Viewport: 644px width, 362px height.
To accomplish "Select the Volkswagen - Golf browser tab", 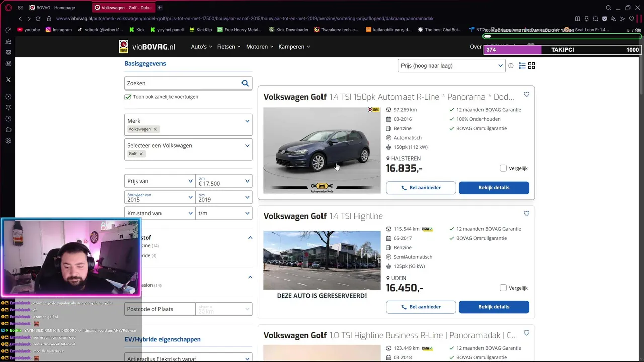I will tap(123, 8).
